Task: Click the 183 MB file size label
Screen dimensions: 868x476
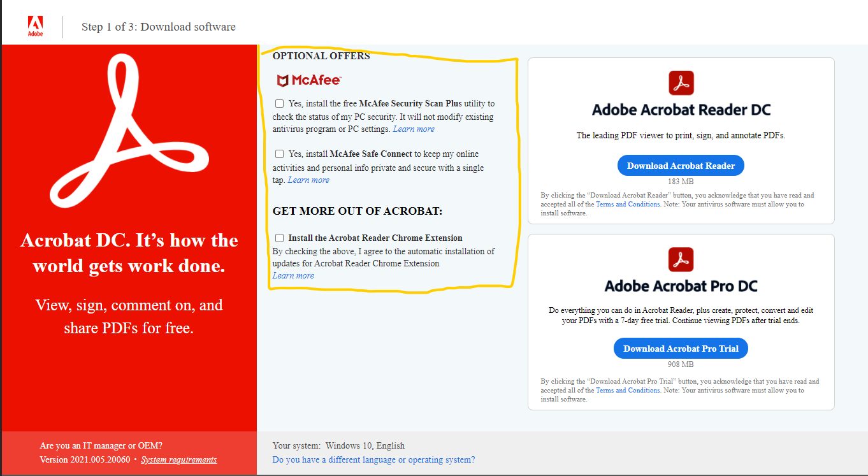Action: click(x=681, y=182)
